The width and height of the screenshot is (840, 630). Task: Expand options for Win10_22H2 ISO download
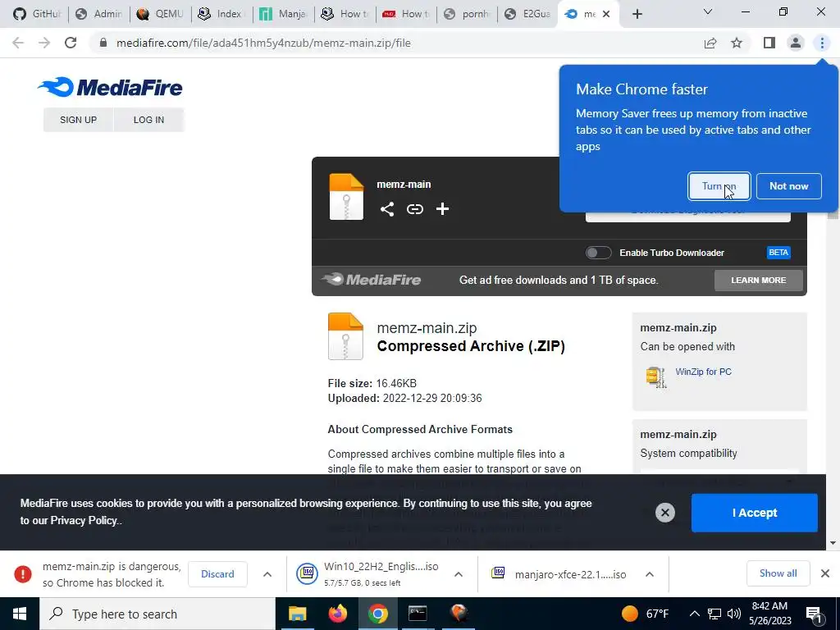click(x=459, y=574)
